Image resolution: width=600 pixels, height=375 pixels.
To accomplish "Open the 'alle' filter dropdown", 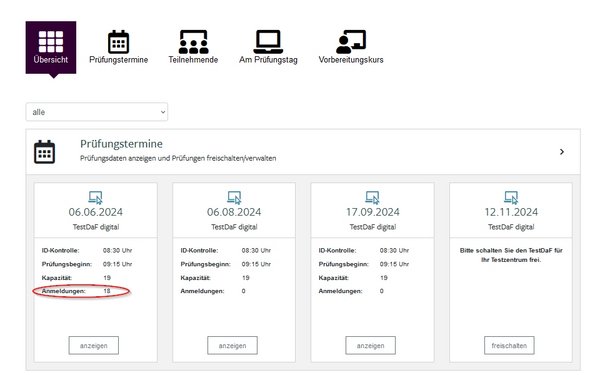I will (x=97, y=112).
